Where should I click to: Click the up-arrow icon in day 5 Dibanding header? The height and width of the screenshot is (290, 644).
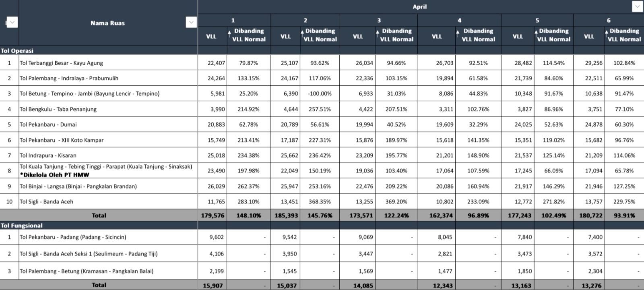click(536, 32)
